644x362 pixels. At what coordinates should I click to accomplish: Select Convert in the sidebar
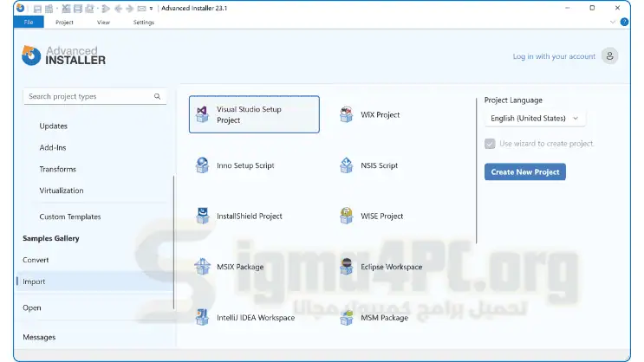point(36,260)
